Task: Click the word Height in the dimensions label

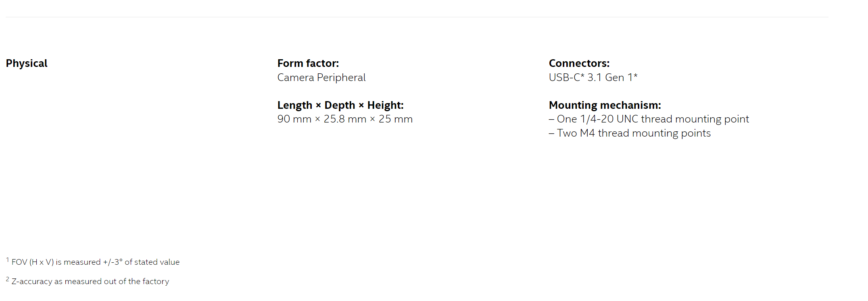Action: point(385,105)
